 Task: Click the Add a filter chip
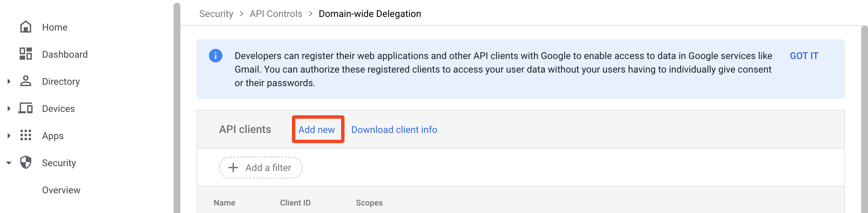[x=260, y=167]
